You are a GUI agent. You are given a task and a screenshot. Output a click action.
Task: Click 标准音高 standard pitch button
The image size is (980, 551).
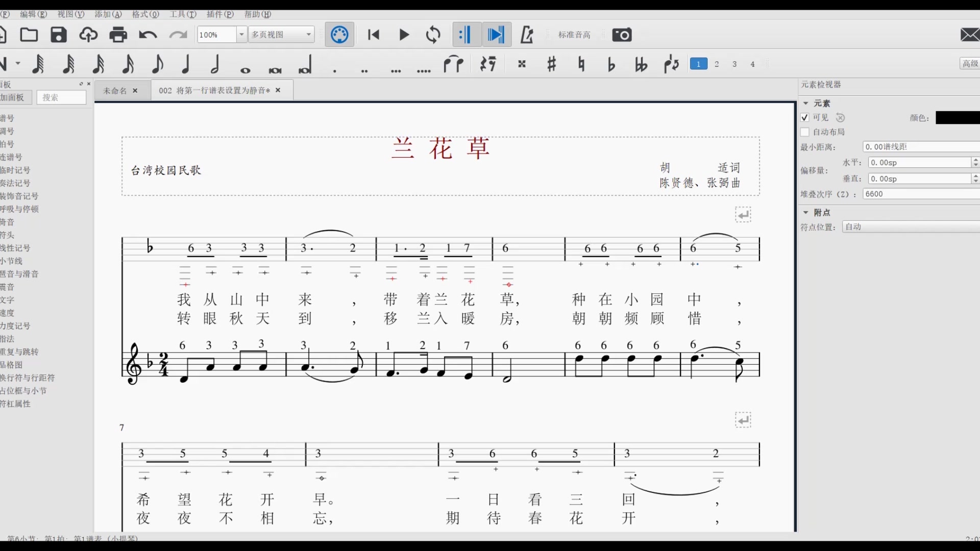click(574, 34)
